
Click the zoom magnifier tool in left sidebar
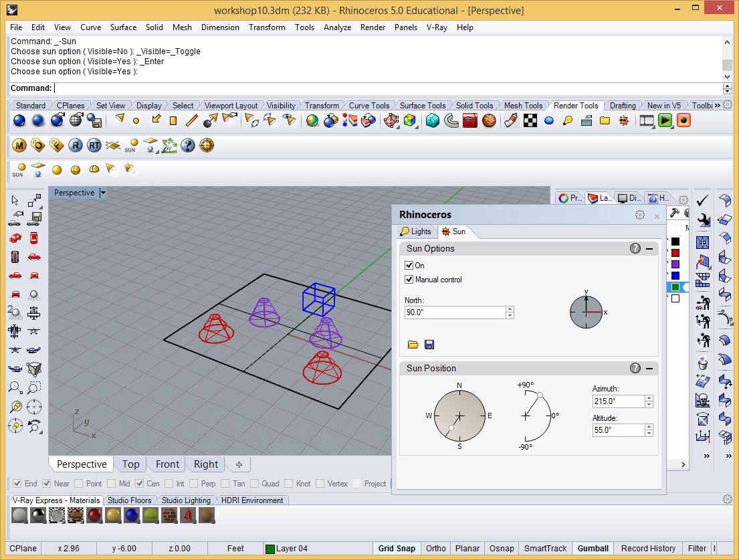(15, 388)
